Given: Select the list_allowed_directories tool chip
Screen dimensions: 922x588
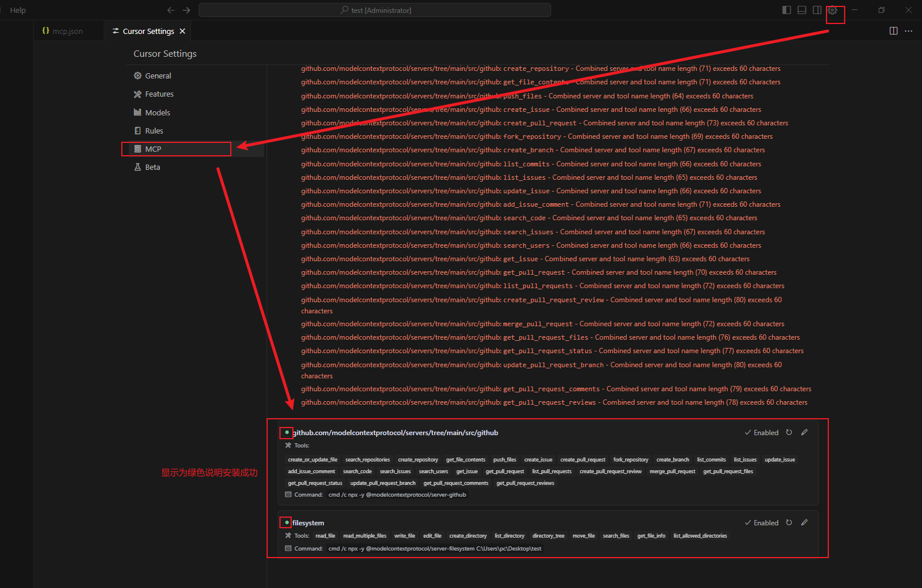Looking at the screenshot, I should click(x=700, y=536).
